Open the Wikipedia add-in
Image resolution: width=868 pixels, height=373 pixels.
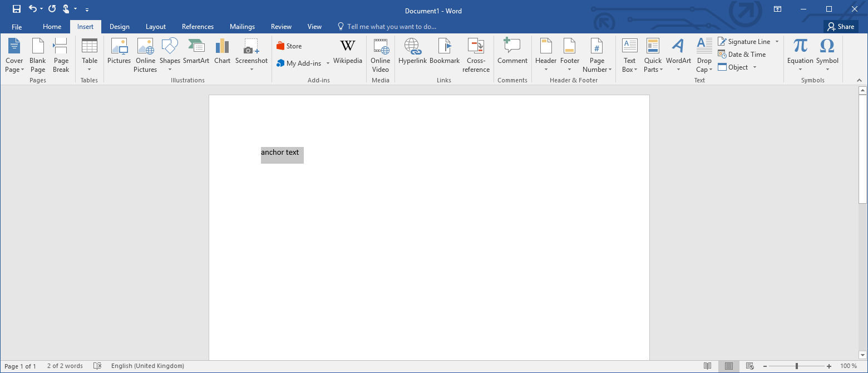(347, 54)
